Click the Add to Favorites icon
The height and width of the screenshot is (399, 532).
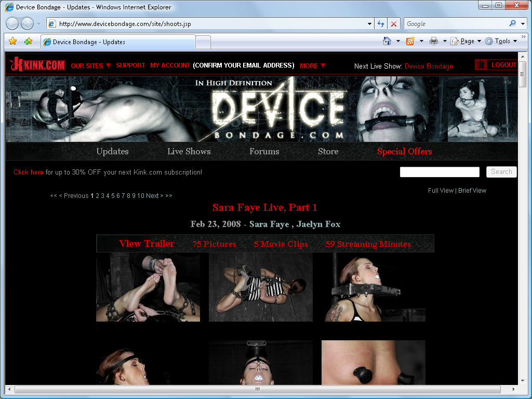[x=28, y=42]
